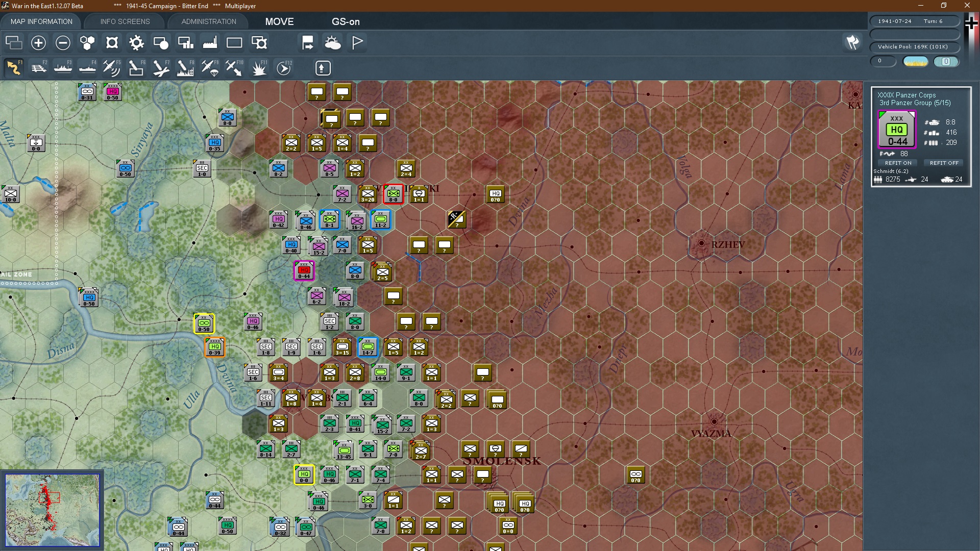Click the XXXIX Panzer Corps name link

[906, 95]
